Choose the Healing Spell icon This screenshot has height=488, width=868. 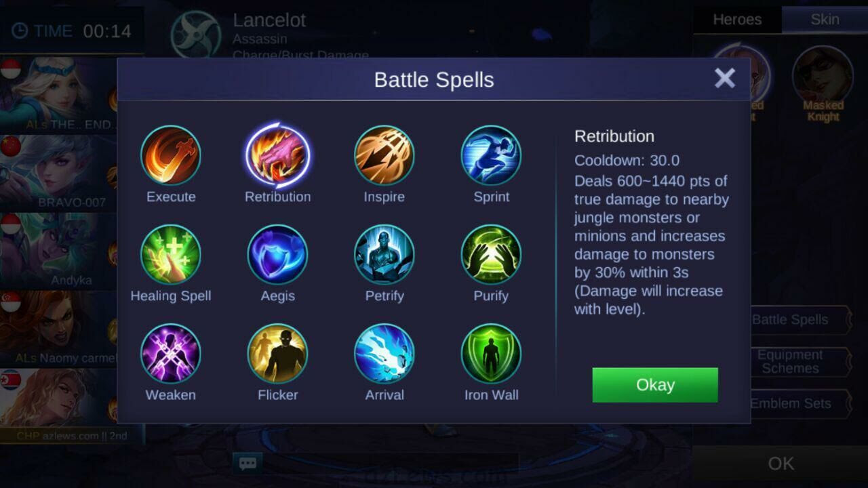171,254
